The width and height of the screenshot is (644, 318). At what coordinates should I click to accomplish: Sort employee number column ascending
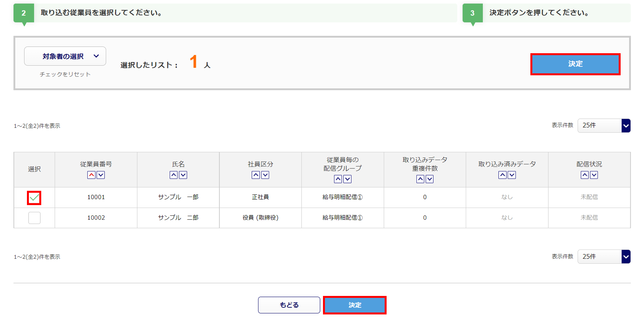(x=91, y=175)
